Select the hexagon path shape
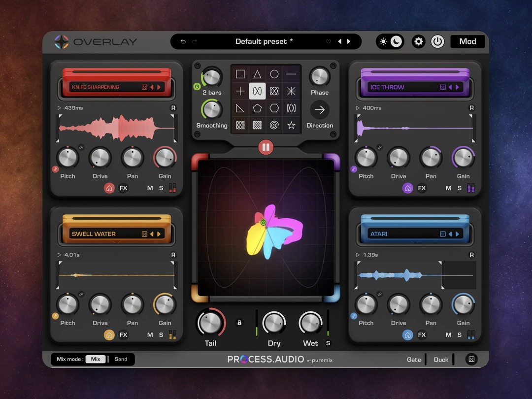Screen dimensions: 532x399 (274, 108)
